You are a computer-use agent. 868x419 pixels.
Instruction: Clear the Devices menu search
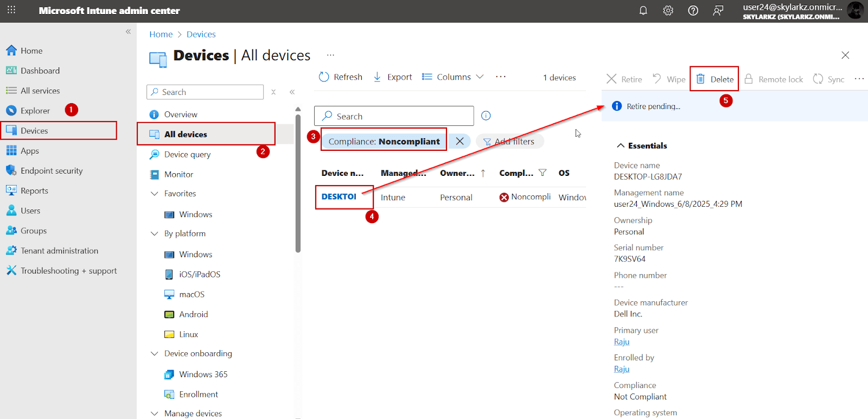click(273, 92)
